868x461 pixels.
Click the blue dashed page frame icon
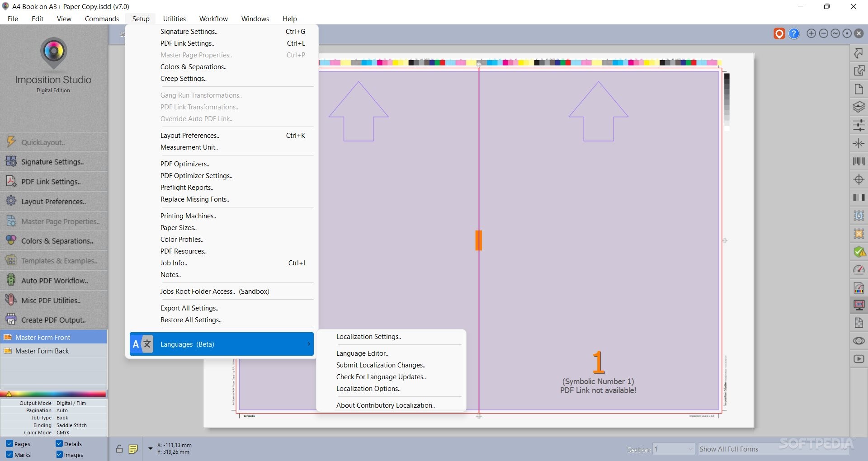tap(859, 216)
